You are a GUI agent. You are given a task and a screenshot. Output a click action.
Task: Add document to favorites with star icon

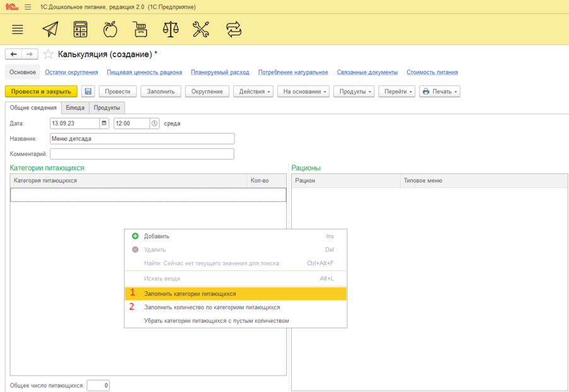click(x=49, y=54)
